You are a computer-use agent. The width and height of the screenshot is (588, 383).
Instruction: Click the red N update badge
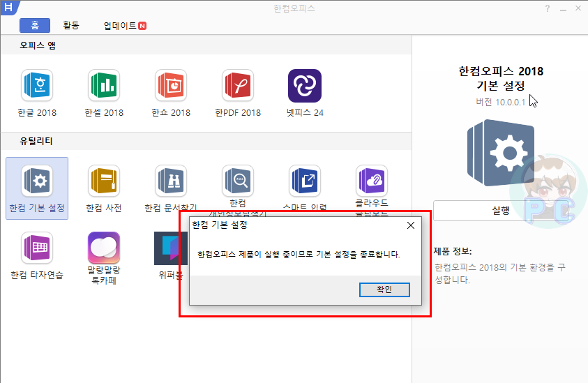coord(142,26)
